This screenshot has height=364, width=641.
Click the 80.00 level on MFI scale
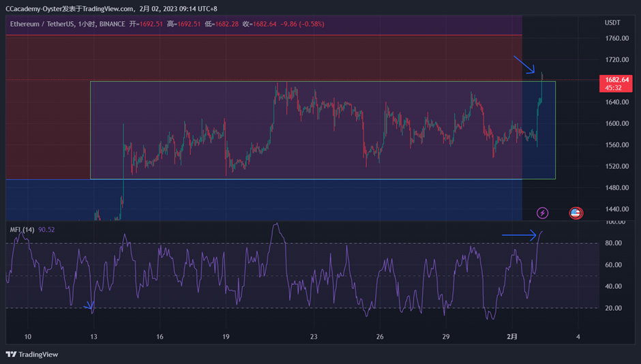615,243
